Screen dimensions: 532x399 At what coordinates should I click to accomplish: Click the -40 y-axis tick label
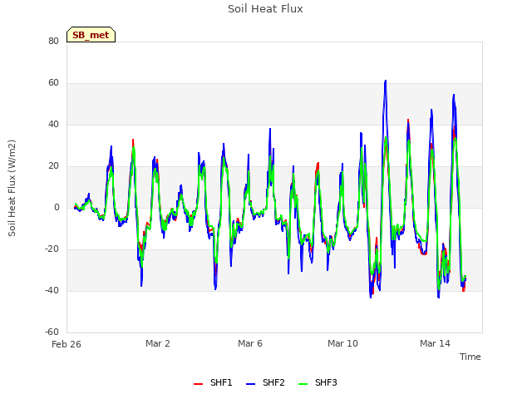click(52, 290)
